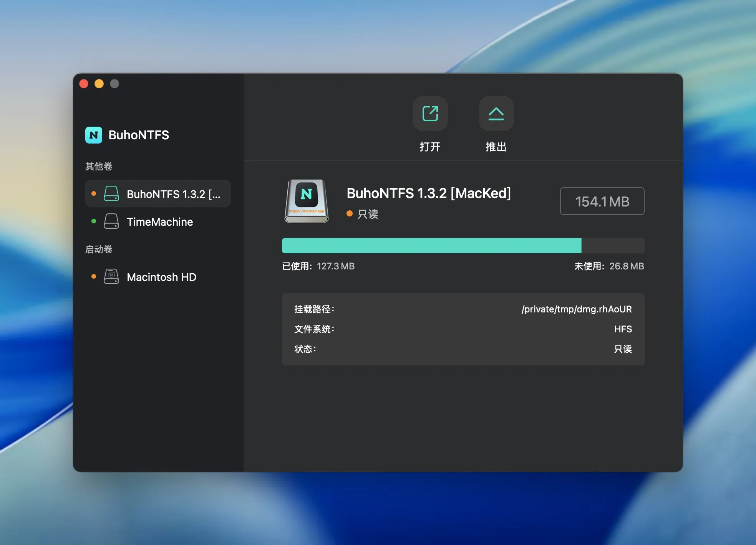The image size is (756, 545).
Task: Click the Open (打开) toolbar icon
Action: pos(430,114)
